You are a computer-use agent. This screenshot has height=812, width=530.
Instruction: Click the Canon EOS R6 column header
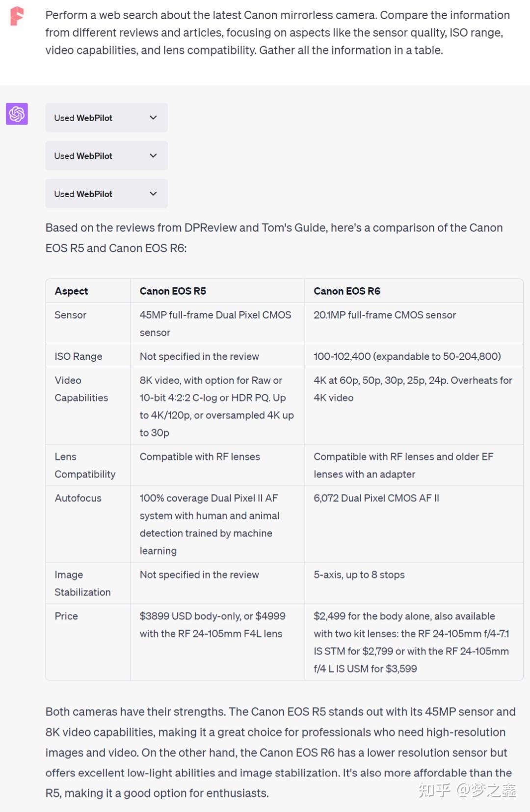(347, 291)
